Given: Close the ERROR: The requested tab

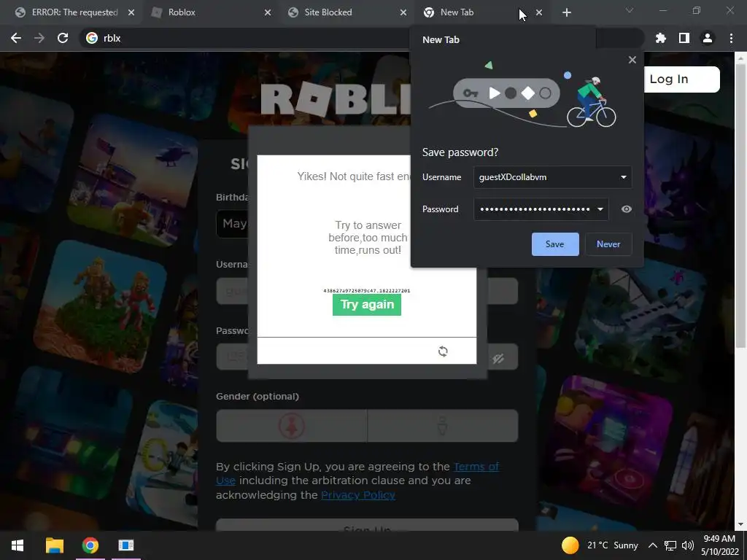Looking at the screenshot, I should (x=131, y=12).
